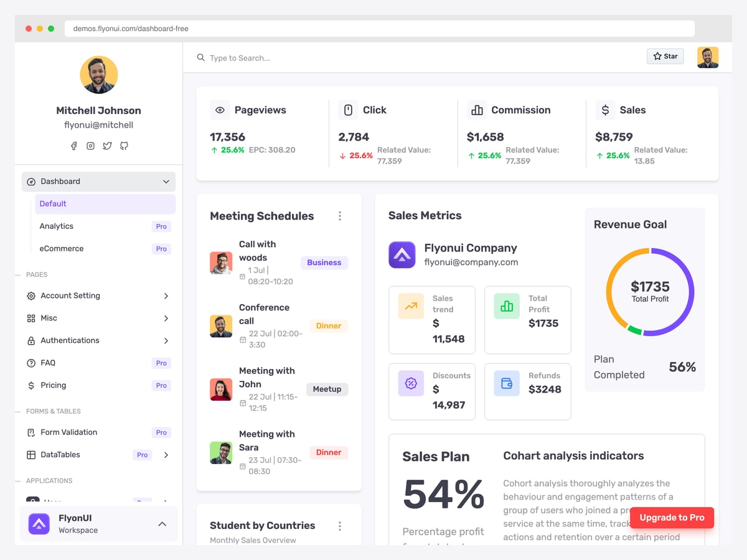Click the DataTables table icon
Screen dimensions: 747x560
tap(31, 455)
